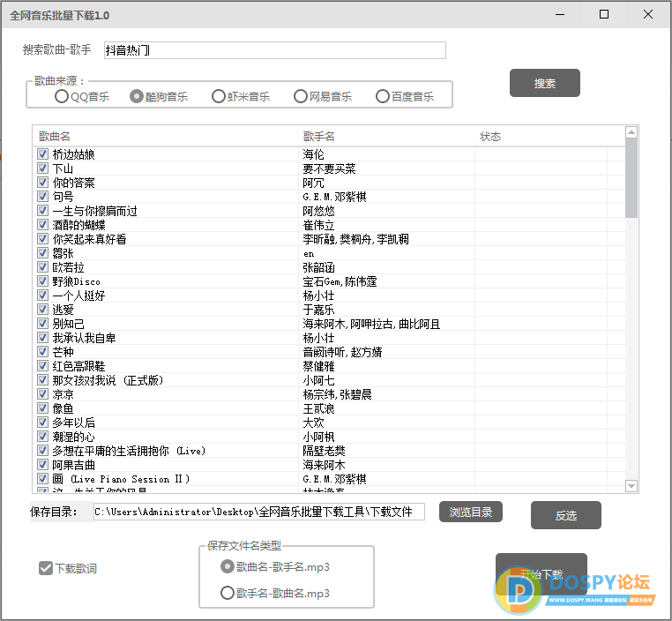Uncheck 野狼Disco in the song list
Viewport: 672px width, 621px height.
click(43, 281)
